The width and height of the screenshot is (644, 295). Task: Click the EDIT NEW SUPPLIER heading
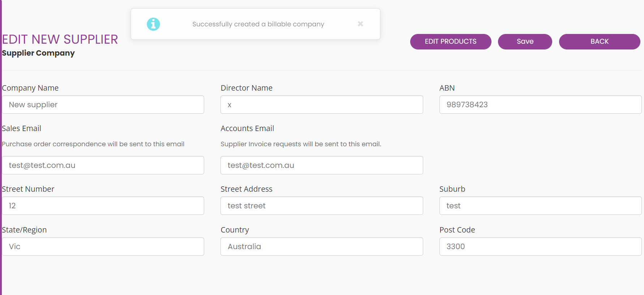60,39
